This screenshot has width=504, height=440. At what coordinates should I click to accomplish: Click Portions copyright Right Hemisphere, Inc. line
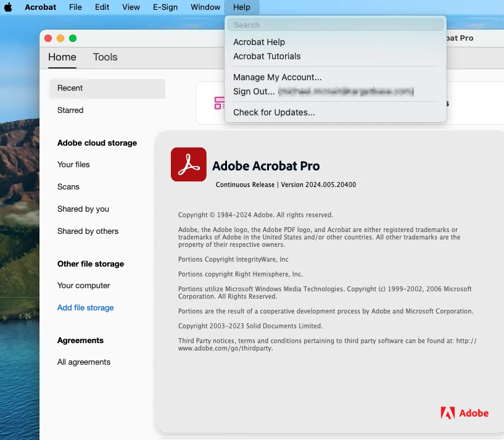click(x=241, y=274)
